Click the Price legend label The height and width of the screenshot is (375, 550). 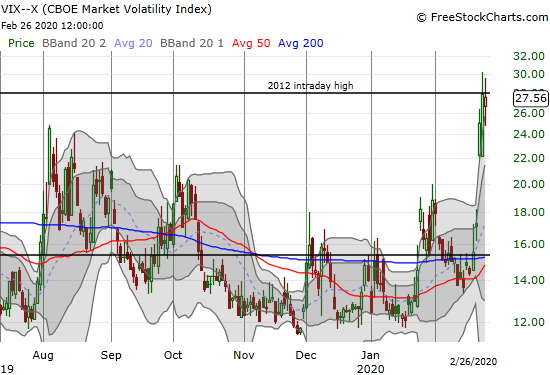pos(21,43)
